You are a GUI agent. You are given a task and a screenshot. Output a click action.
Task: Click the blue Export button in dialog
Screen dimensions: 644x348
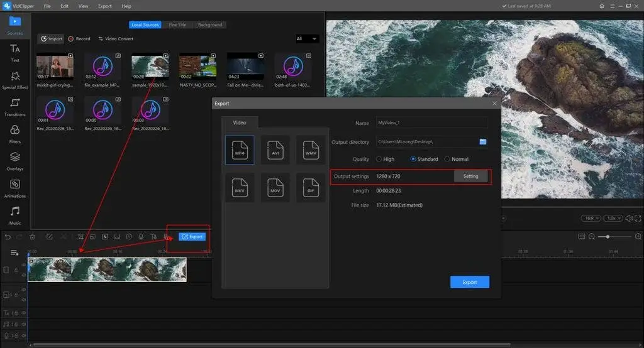469,282
